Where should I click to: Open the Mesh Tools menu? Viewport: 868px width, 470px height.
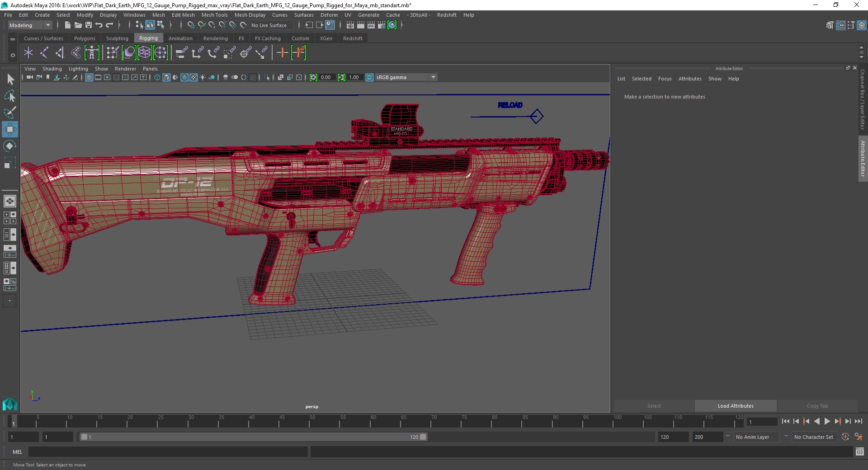pyautogui.click(x=214, y=15)
